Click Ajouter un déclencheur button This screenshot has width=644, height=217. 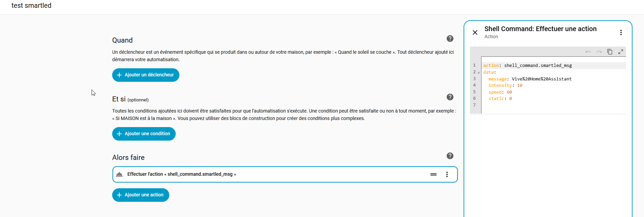click(x=146, y=75)
